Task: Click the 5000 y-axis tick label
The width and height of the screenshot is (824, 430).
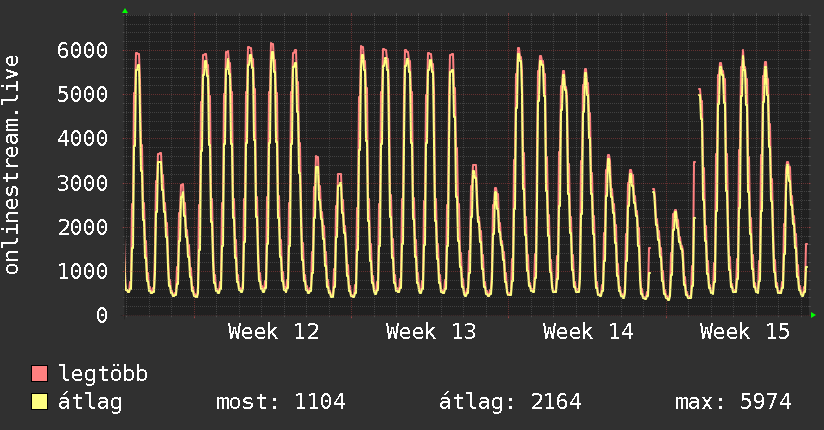Action: click(x=82, y=95)
